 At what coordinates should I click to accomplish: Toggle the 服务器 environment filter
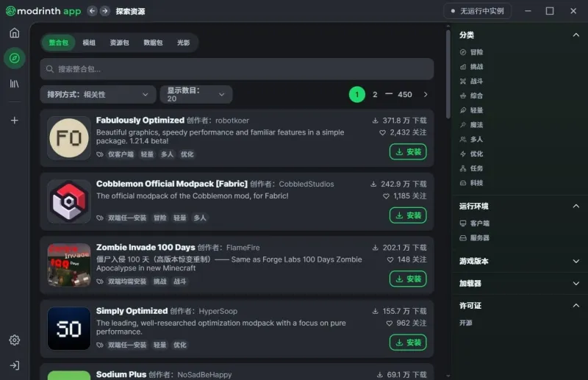[475, 238]
